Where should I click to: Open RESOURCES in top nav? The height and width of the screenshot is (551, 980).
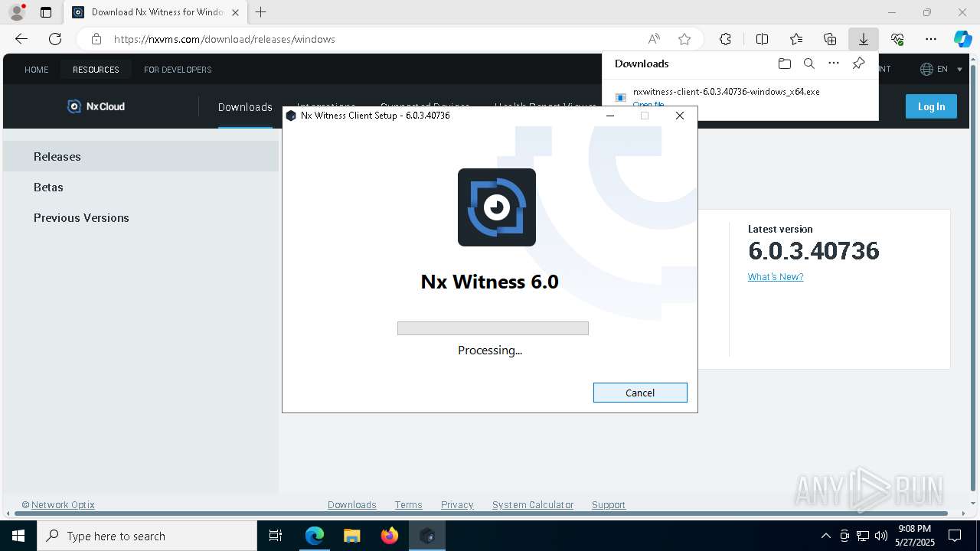pyautogui.click(x=96, y=70)
